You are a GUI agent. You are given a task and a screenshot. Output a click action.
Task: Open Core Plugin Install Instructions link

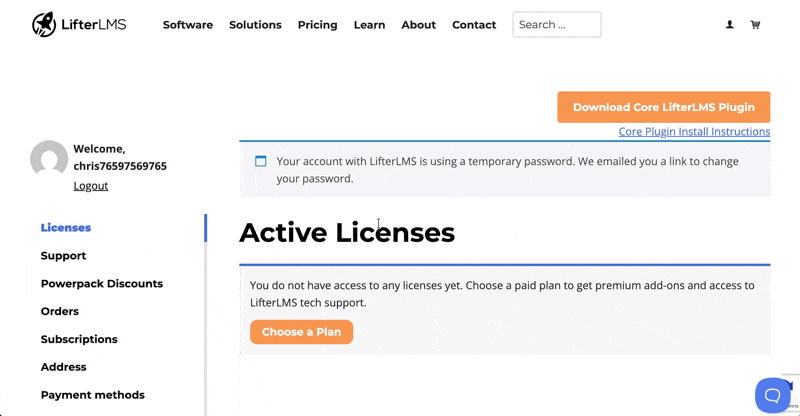coord(694,132)
